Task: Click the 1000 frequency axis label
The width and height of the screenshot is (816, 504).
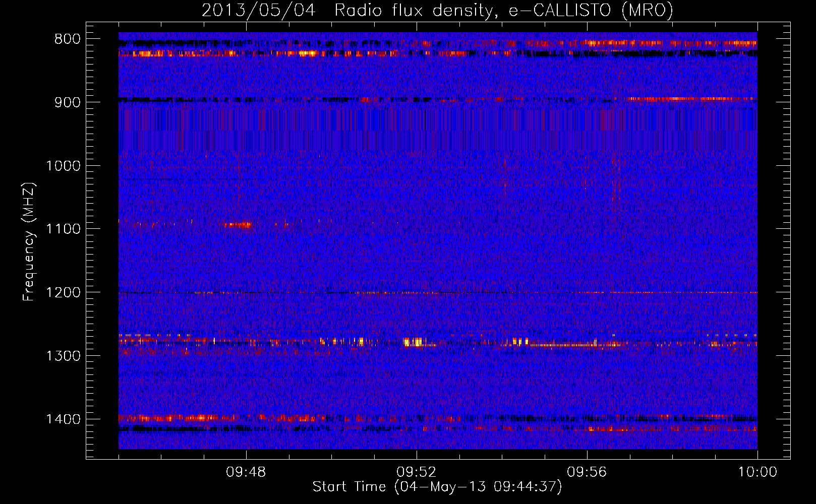Action: 63,166
